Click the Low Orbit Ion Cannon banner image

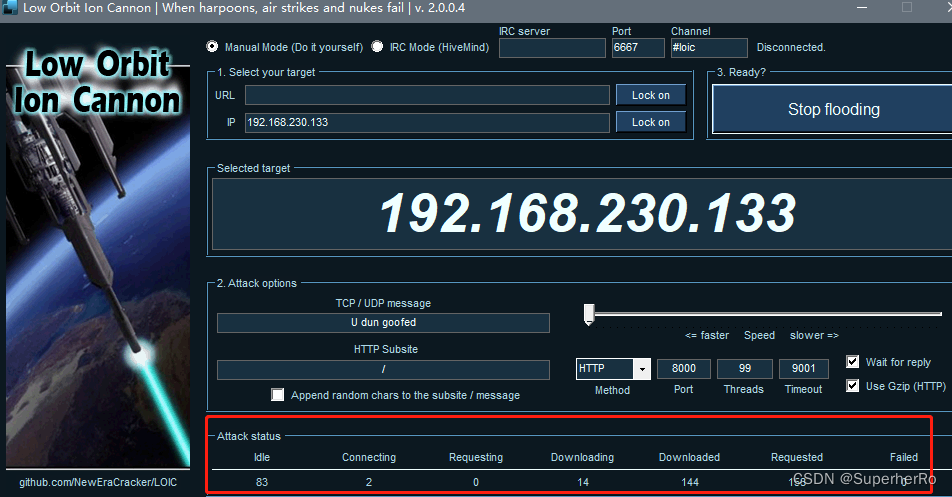98,257
